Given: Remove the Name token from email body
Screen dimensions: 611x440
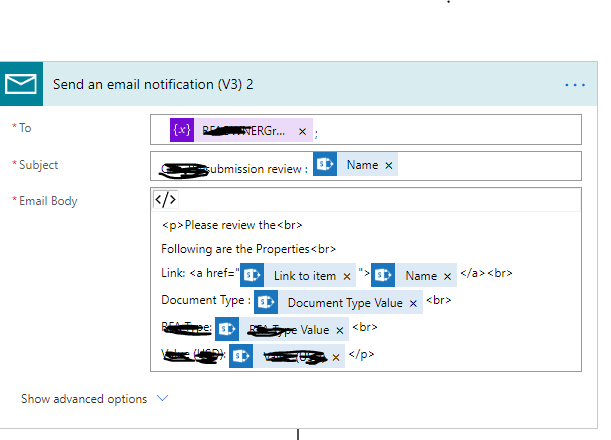Looking at the screenshot, I should coord(448,276).
